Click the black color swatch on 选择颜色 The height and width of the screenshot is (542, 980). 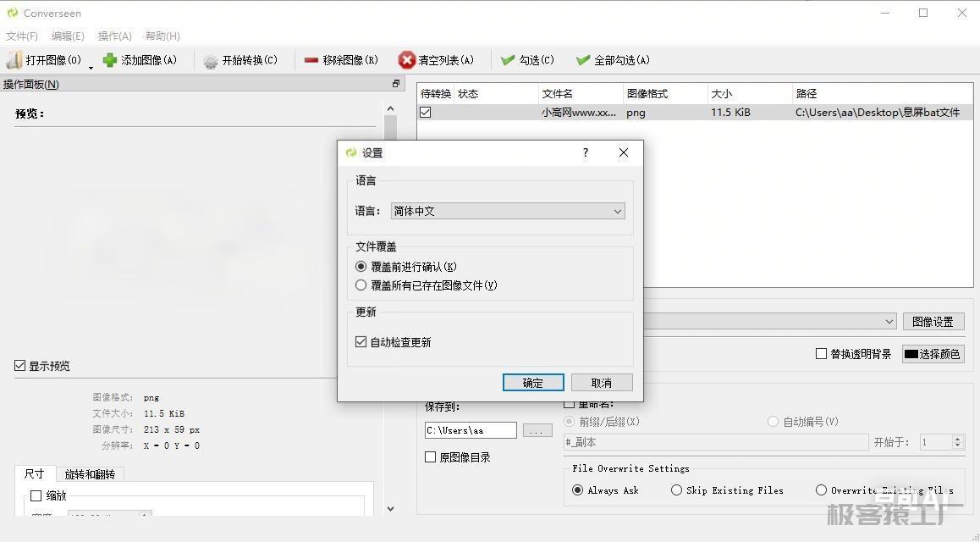(911, 354)
